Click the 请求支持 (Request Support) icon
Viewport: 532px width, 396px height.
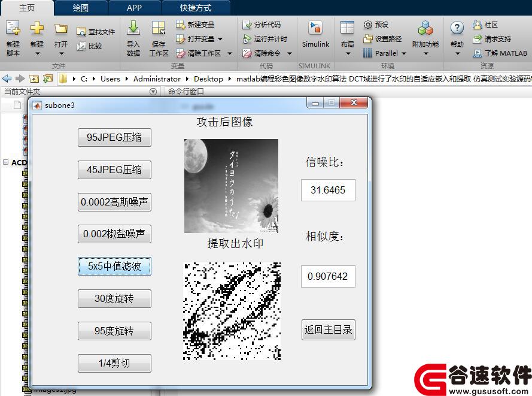point(478,39)
